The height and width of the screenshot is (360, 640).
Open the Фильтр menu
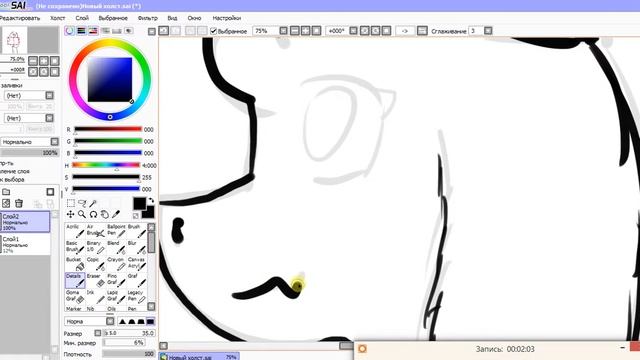(x=147, y=18)
